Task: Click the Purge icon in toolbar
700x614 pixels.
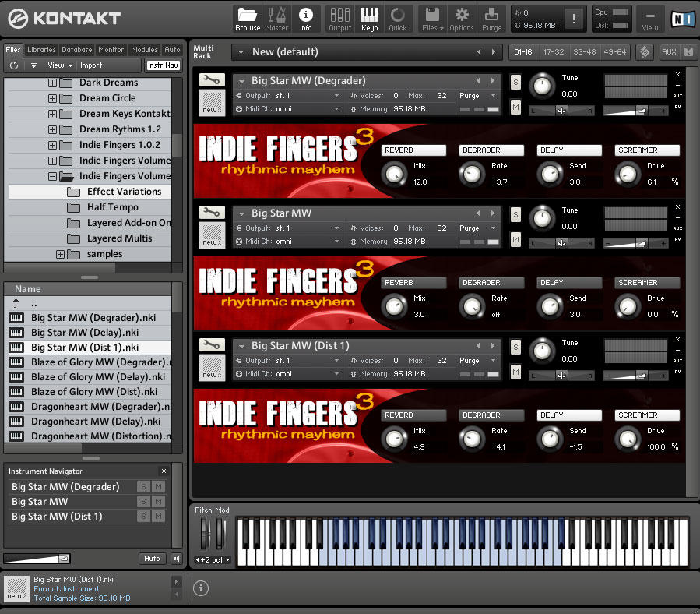Action: click(492, 19)
